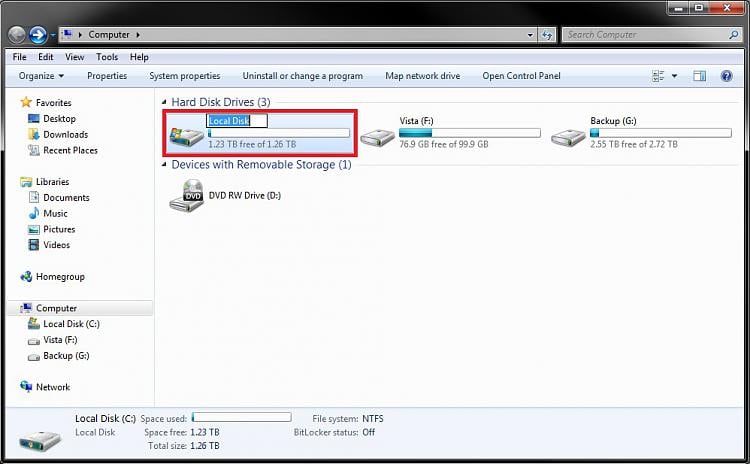
Task: Click Uninstall or change a program
Action: (303, 76)
